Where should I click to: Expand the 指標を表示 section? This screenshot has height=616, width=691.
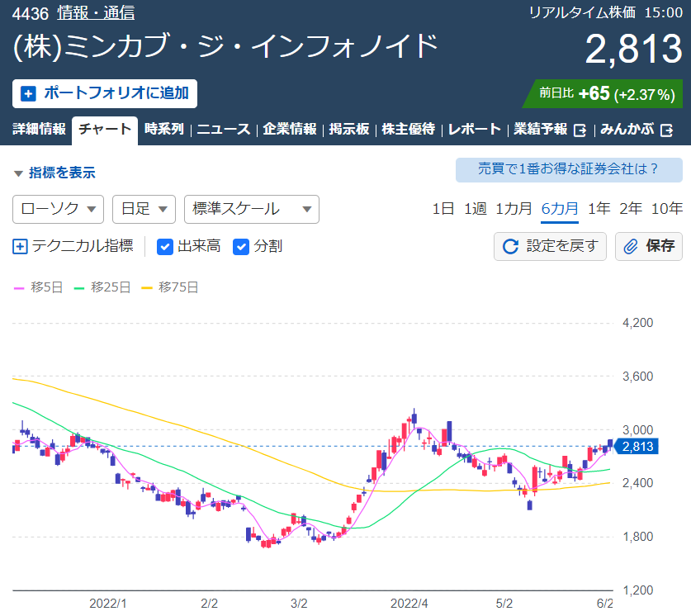pyautogui.click(x=54, y=173)
